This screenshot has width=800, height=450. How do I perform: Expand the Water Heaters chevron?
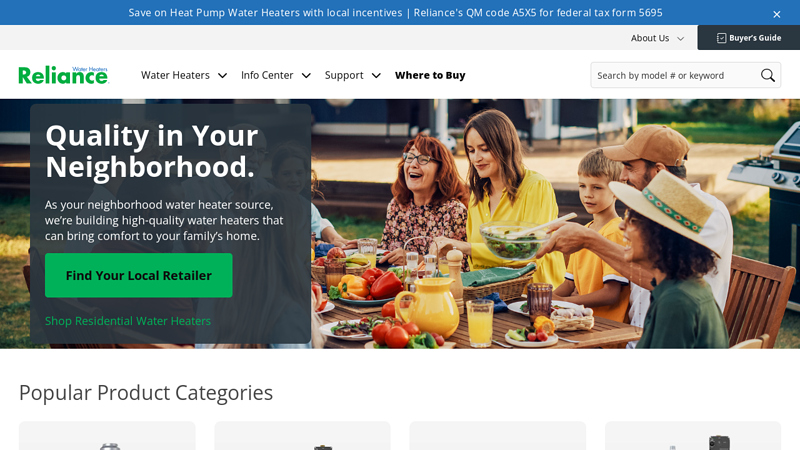(x=222, y=76)
